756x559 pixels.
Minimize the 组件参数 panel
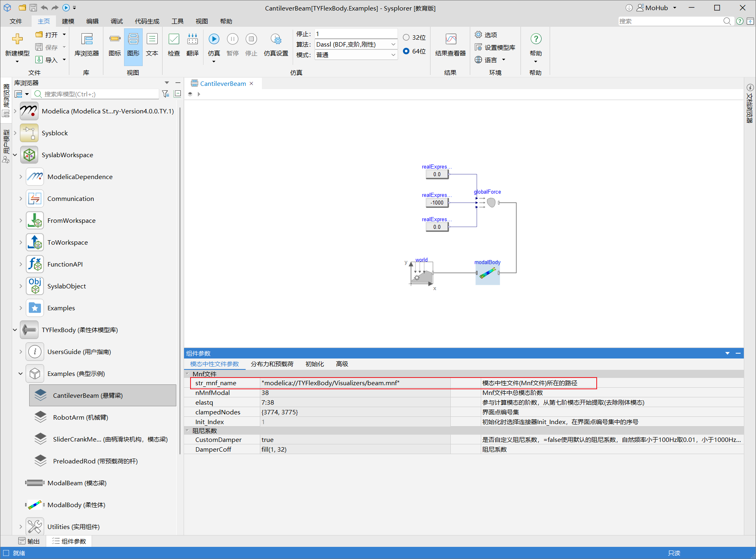[x=738, y=353]
